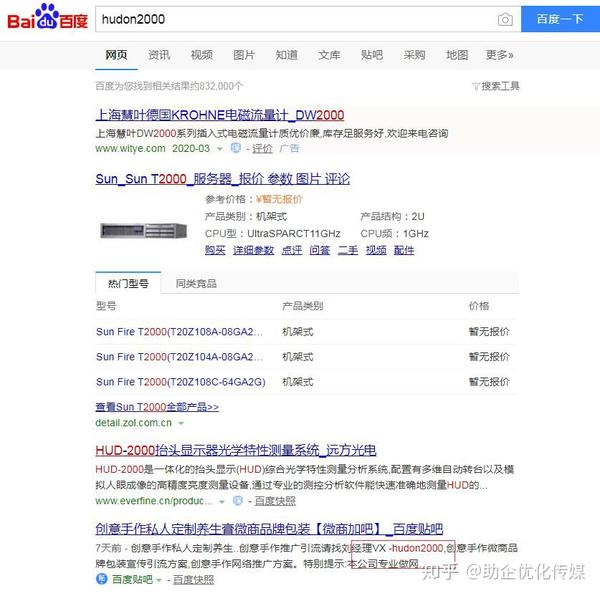Switch to the 视频 tab
Viewport: 600px width, 596px height.
(x=202, y=55)
